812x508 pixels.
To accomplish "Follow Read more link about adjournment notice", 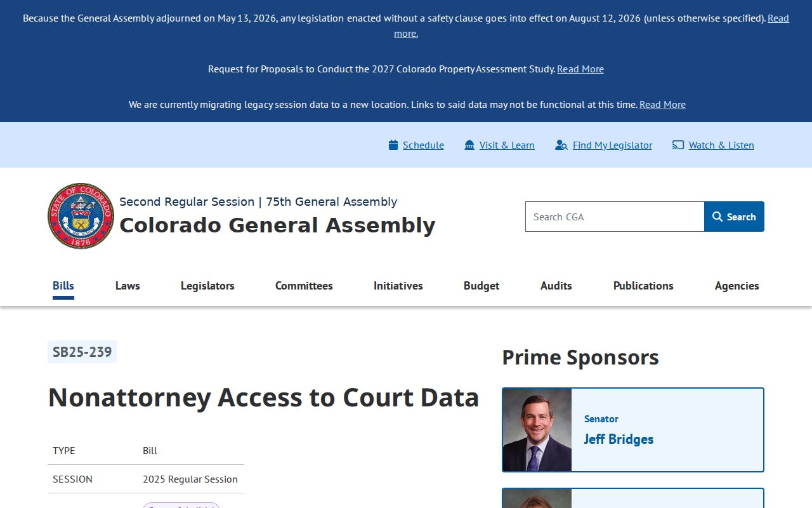I will 778,18.
